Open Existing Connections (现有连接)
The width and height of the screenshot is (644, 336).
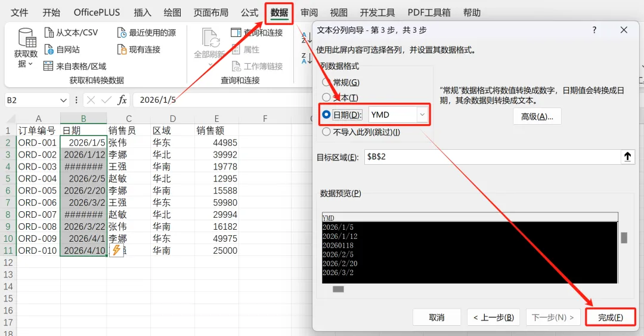[x=139, y=50]
